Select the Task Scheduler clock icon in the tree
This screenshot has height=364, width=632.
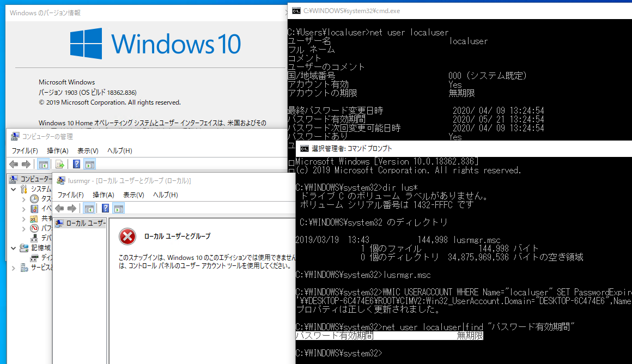[x=34, y=199]
